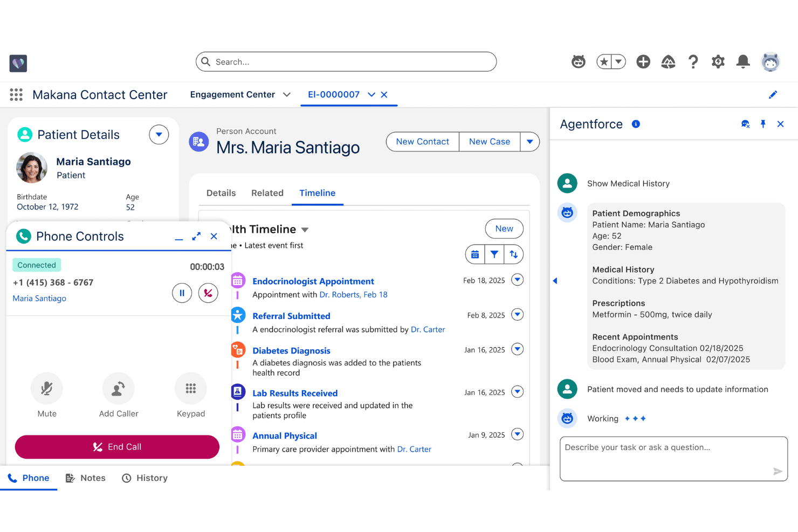This screenshot has height=532, width=798.
Task: Open the EI-0000007 tab actions chevron
Action: click(x=372, y=95)
